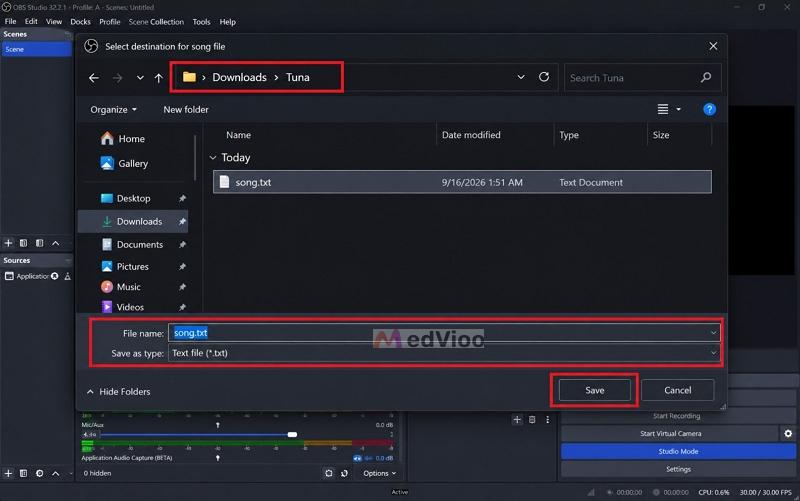Click Start Virtual Camera
The height and width of the screenshot is (501, 800).
click(670, 433)
